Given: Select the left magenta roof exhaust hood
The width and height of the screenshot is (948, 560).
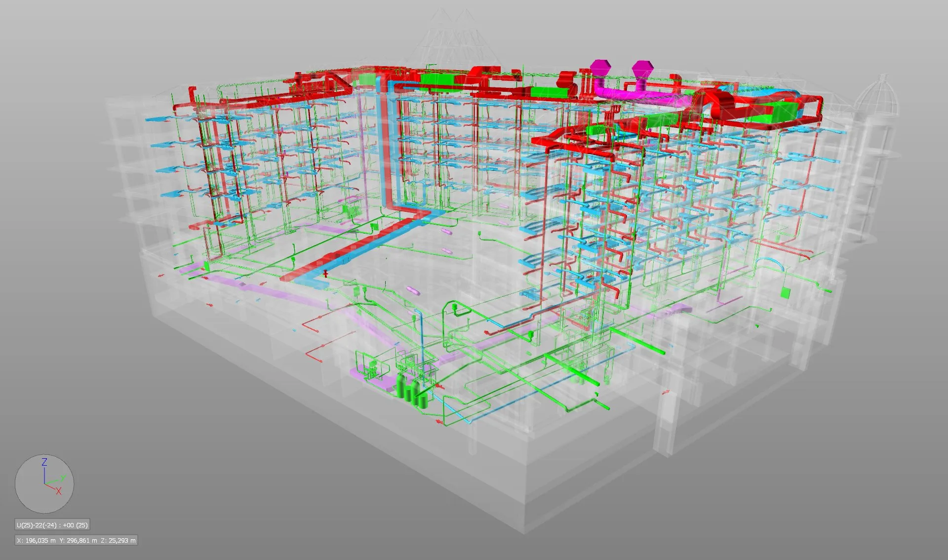Looking at the screenshot, I should (x=601, y=67).
